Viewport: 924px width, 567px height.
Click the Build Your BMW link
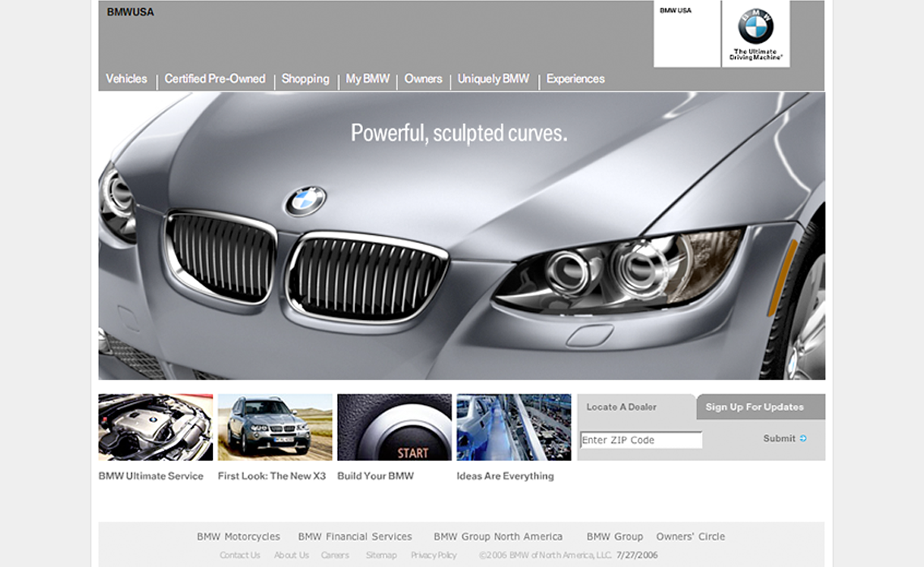coord(375,475)
